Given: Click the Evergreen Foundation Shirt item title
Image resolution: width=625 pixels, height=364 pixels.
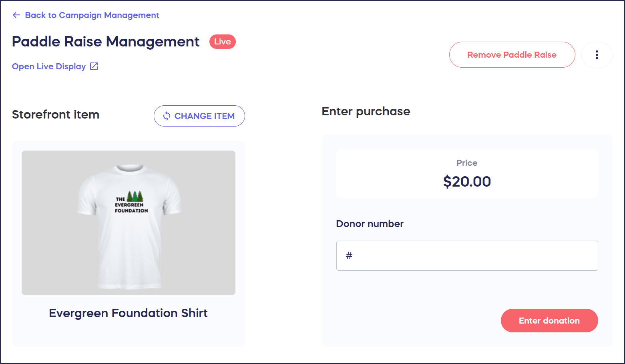Looking at the screenshot, I should coord(128,313).
